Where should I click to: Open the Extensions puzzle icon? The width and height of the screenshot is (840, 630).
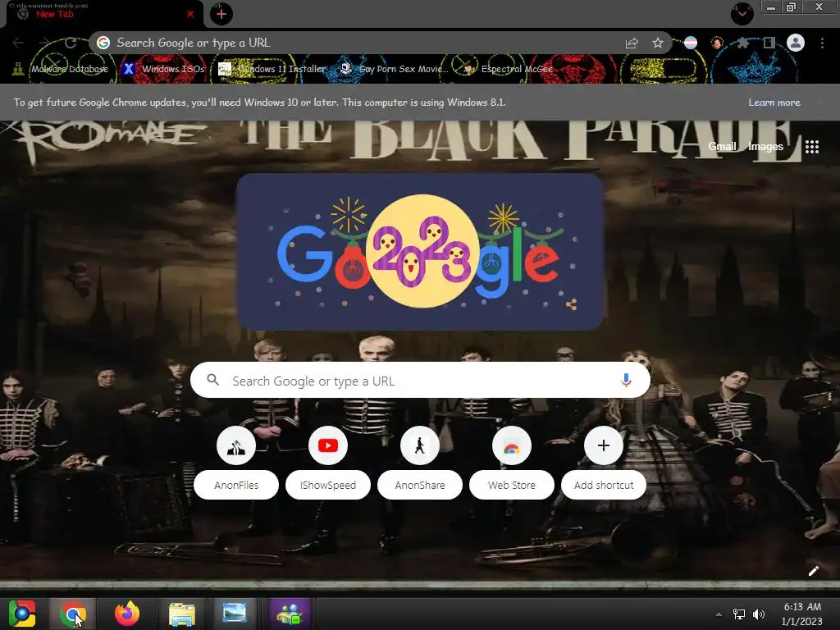tap(743, 43)
